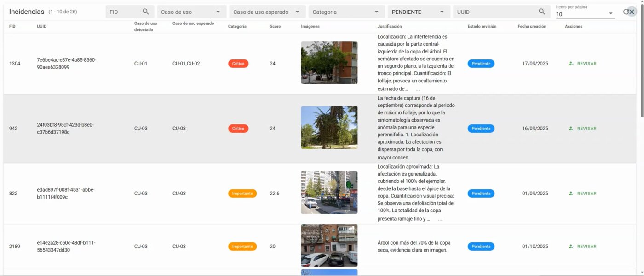Click the REVISAR person icon for incidence 822

(570, 193)
